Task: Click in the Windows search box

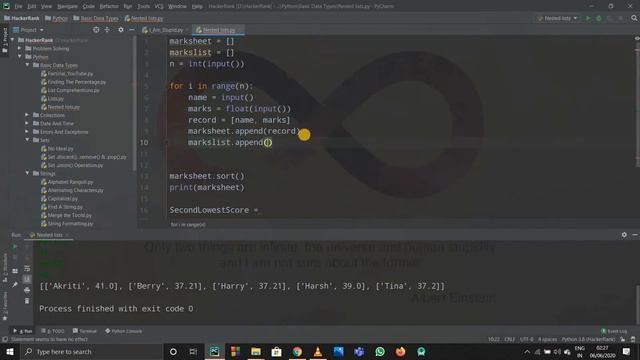Action: [92, 351]
